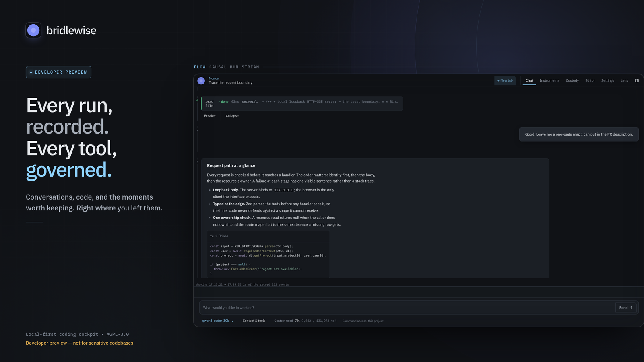The height and width of the screenshot is (362, 644).
Task: Click the 'Developer preview — not for sensitive codebases' notice
Action: pos(79,343)
